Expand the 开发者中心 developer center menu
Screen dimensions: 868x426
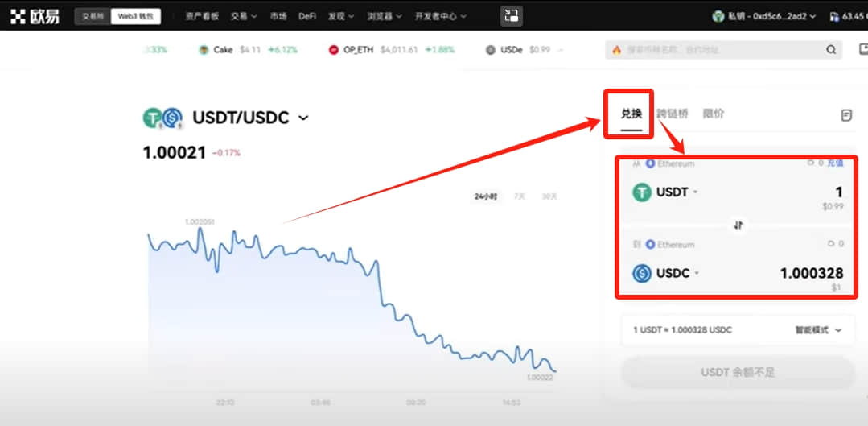point(441,17)
